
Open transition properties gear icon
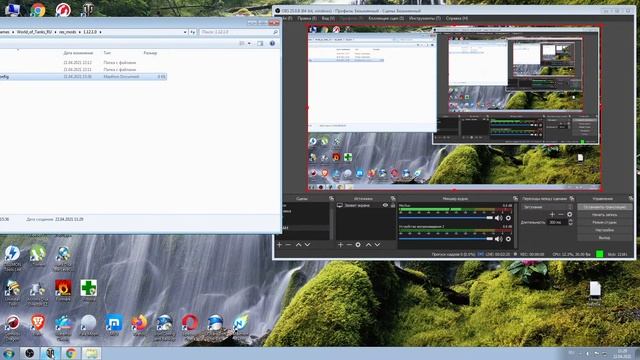(569, 214)
